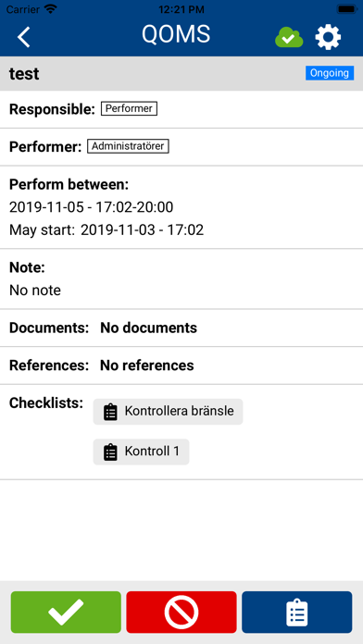This screenshot has width=363, height=644.
Task: Tap the Administratörer performer tag
Action: click(128, 146)
